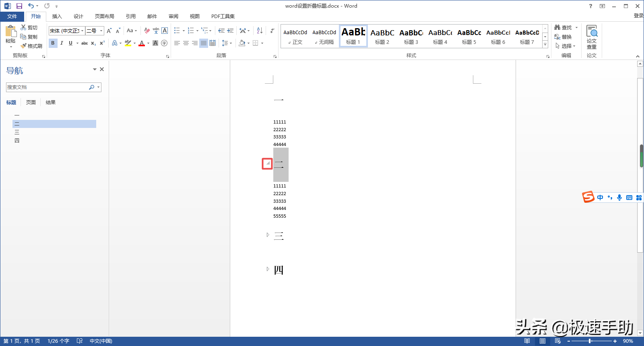The image size is (644, 346).
Task: Open the font name dropdown
Action: (x=83, y=31)
